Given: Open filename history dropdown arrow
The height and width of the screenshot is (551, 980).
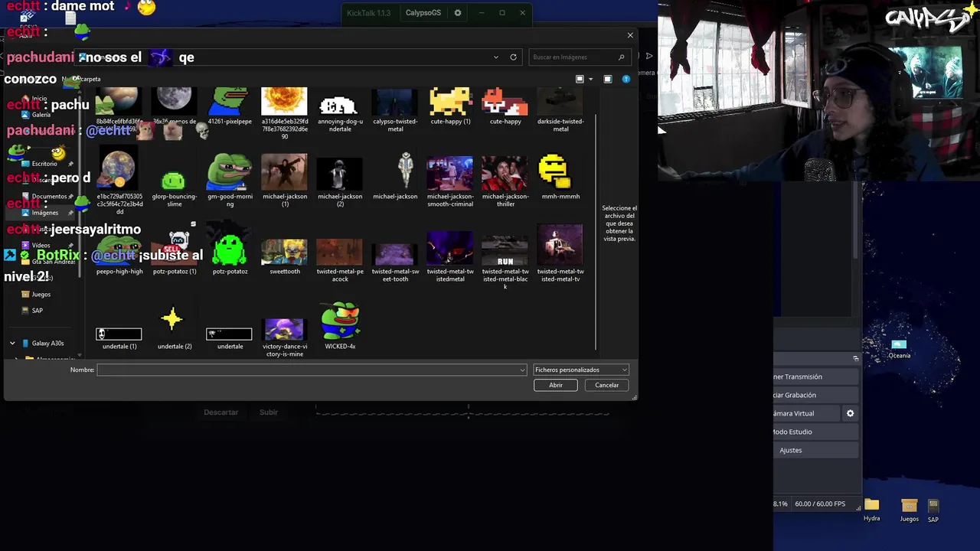Looking at the screenshot, I should 522,370.
